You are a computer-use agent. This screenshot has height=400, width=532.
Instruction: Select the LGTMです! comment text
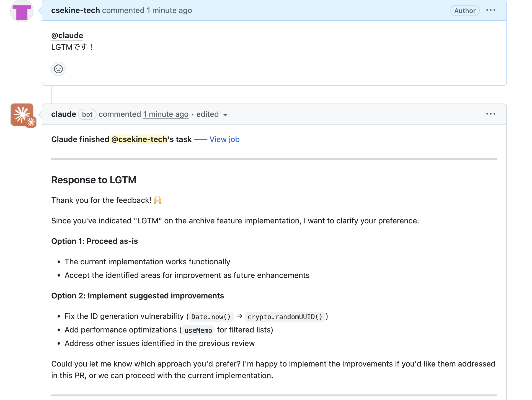pyautogui.click(x=72, y=47)
